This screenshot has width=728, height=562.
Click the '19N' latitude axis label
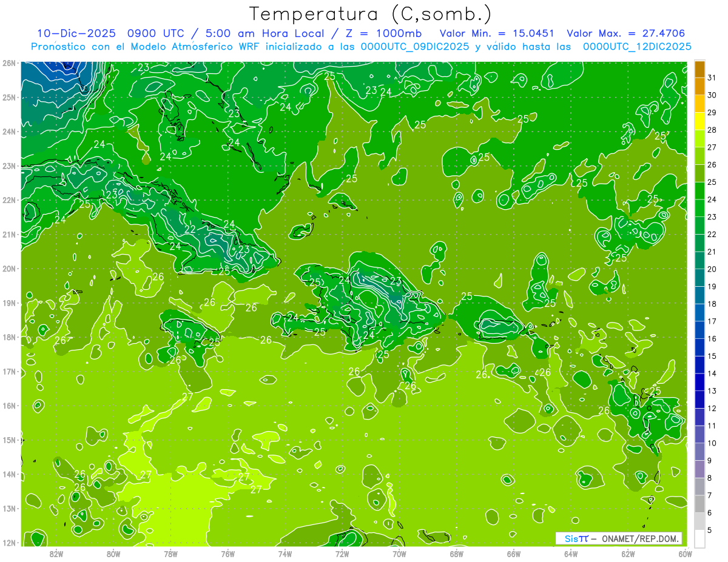point(8,303)
